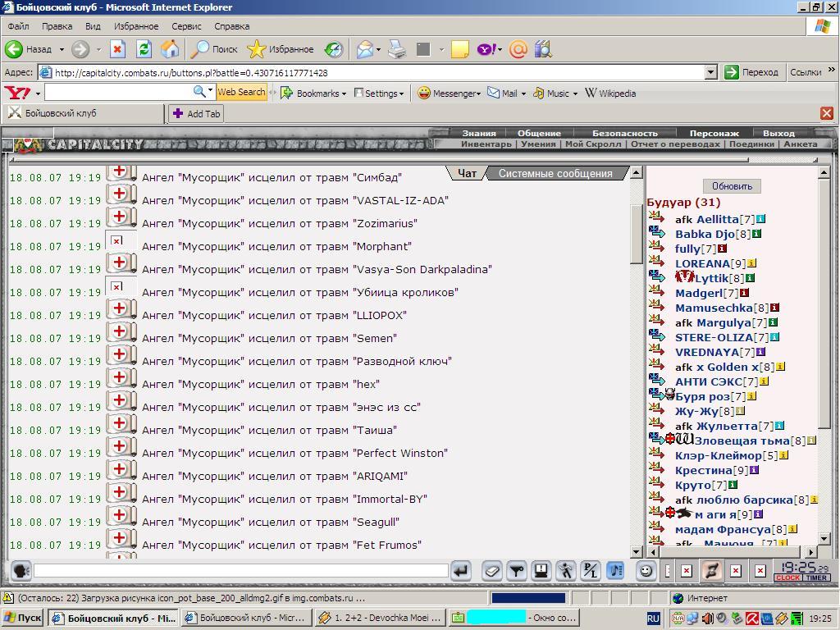Click the yellow sticky note icon
Screen dimensions: 840x630
(x=459, y=49)
